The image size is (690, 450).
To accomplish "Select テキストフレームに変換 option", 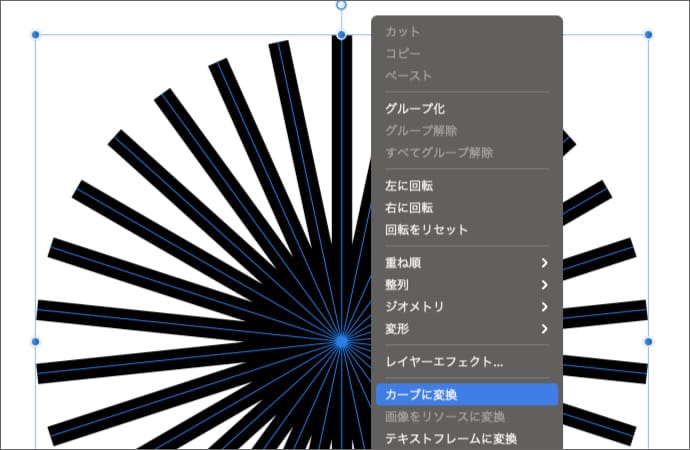I will 451,439.
